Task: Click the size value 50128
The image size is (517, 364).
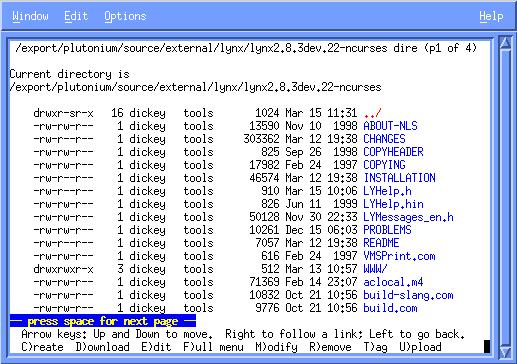Action: pos(264,217)
